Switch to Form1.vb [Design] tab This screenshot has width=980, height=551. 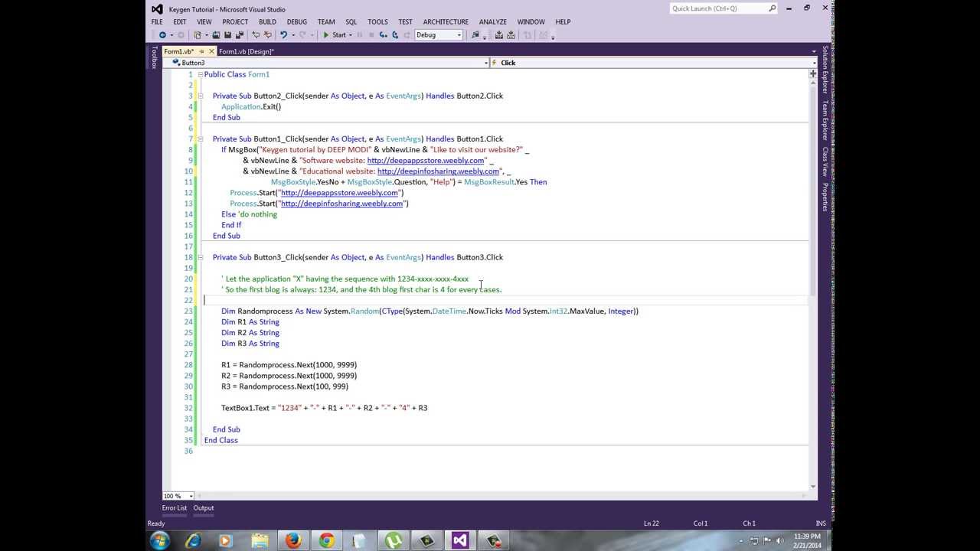246,51
